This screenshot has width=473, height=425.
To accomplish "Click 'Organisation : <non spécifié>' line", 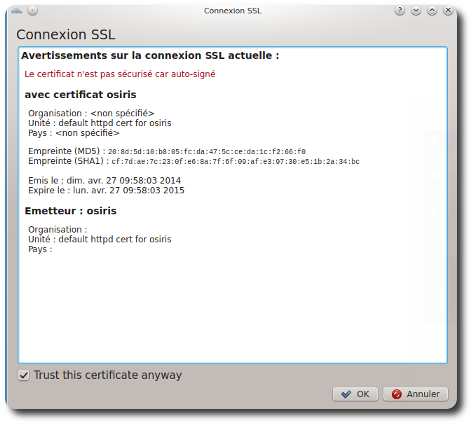I will (91, 113).
